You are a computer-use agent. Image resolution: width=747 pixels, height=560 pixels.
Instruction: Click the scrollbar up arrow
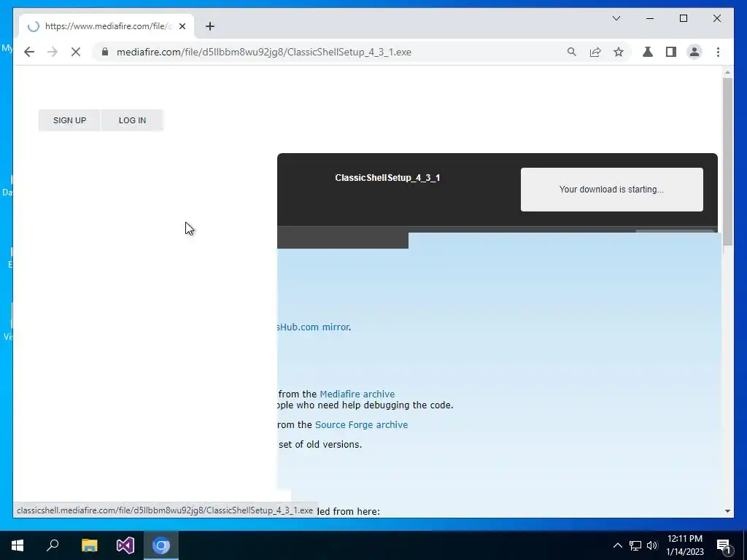(727, 72)
